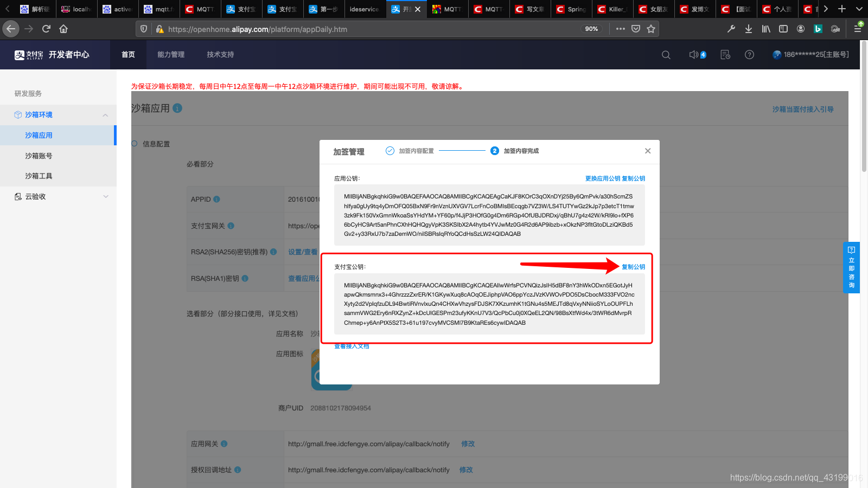Image resolution: width=868 pixels, height=488 pixels.
Task: List all tabs dropdown arrow
Action: tap(859, 9)
